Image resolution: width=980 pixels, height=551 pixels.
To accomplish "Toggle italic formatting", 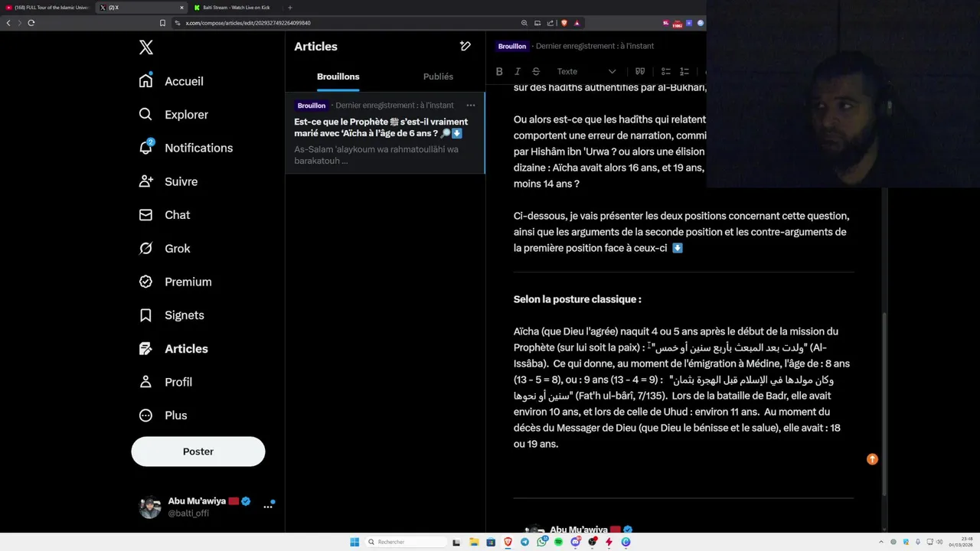I will click(518, 71).
